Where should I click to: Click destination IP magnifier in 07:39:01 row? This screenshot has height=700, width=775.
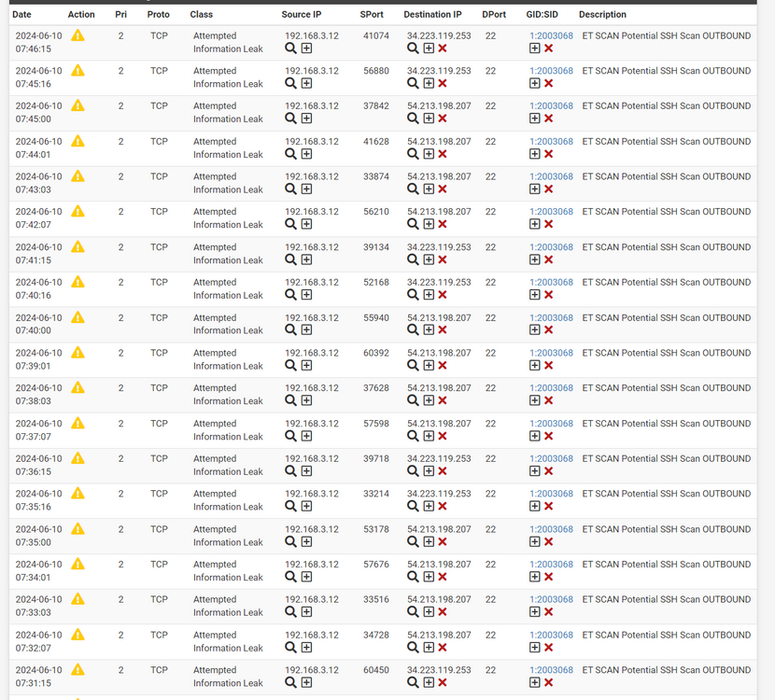click(413, 366)
